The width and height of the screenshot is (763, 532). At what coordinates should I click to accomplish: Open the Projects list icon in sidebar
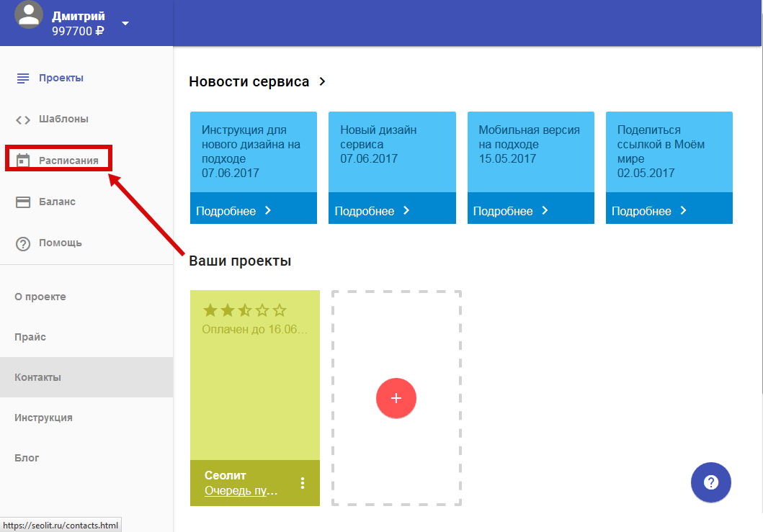coord(23,78)
